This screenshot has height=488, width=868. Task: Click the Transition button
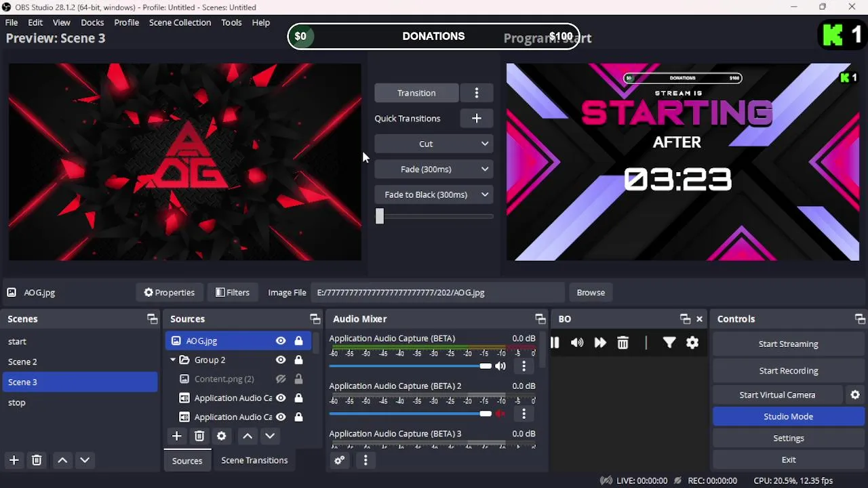[x=416, y=93]
